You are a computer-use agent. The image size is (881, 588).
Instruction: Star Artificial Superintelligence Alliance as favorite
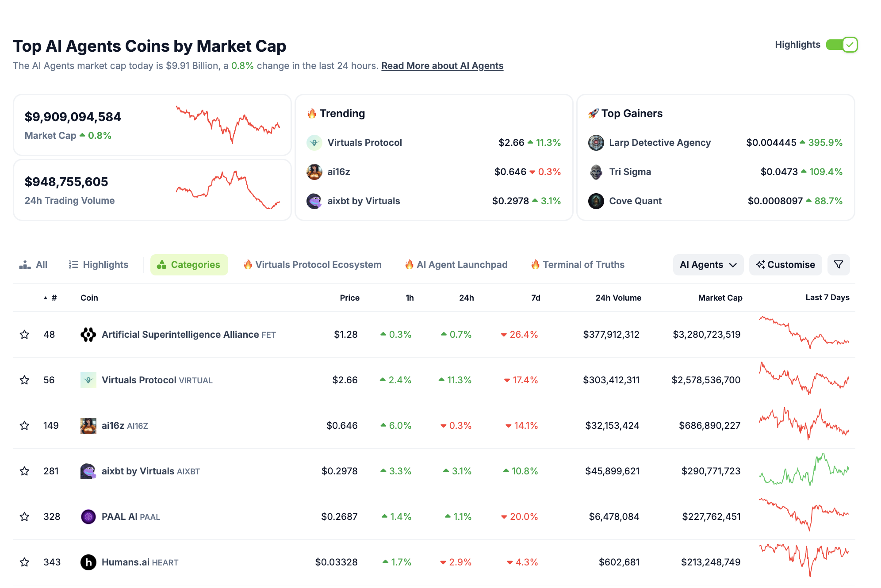(x=25, y=335)
